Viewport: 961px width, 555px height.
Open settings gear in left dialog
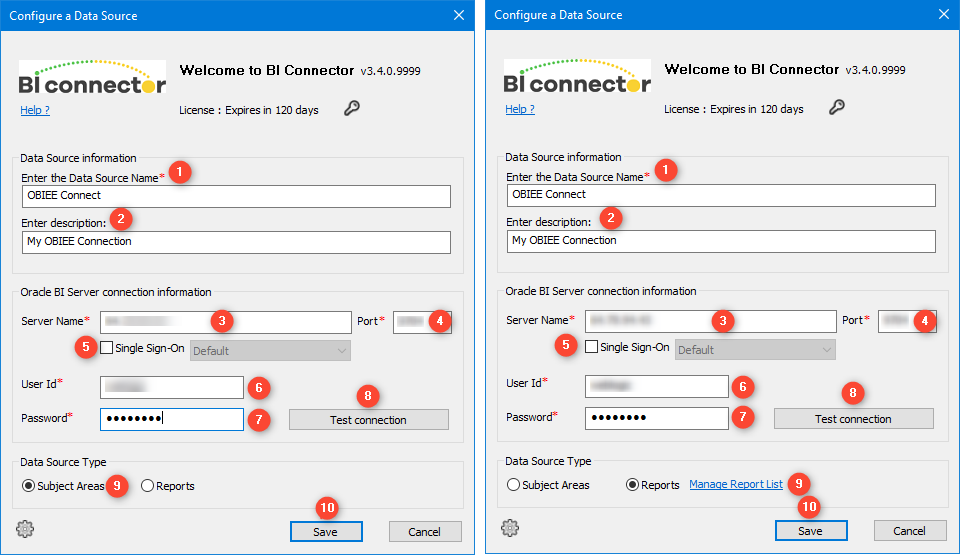25,529
